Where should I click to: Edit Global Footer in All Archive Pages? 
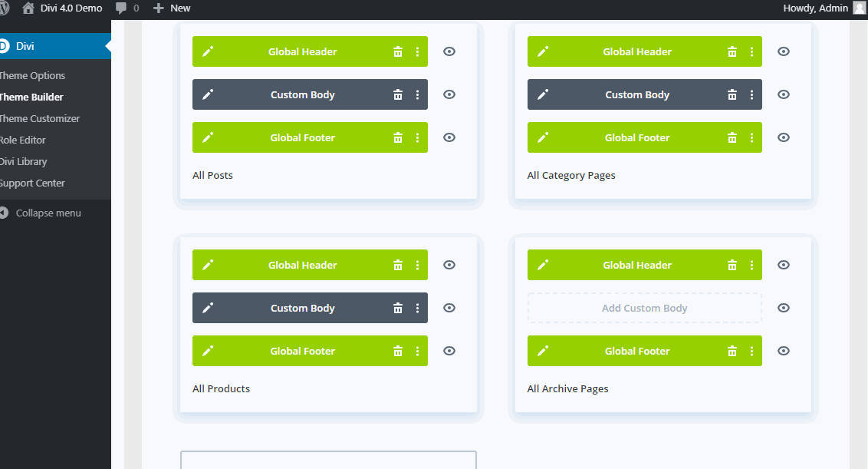click(543, 351)
